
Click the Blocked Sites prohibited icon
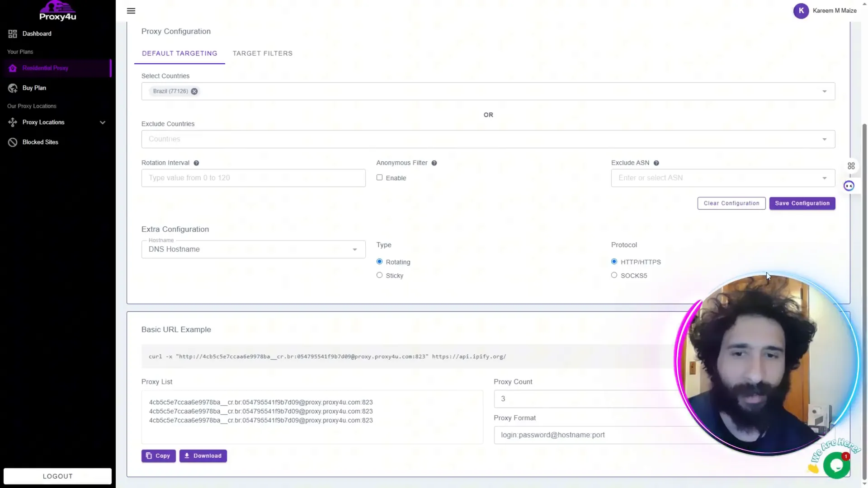click(x=13, y=142)
